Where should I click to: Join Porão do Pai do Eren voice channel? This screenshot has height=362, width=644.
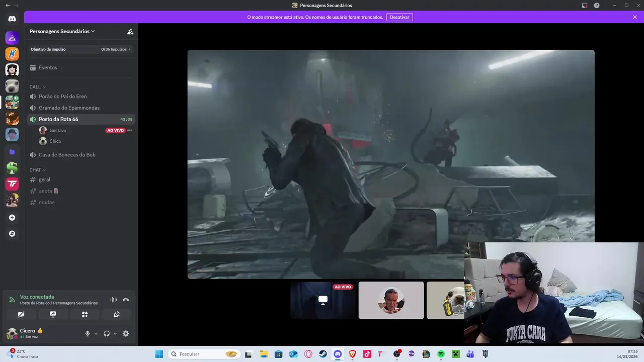(x=80, y=97)
